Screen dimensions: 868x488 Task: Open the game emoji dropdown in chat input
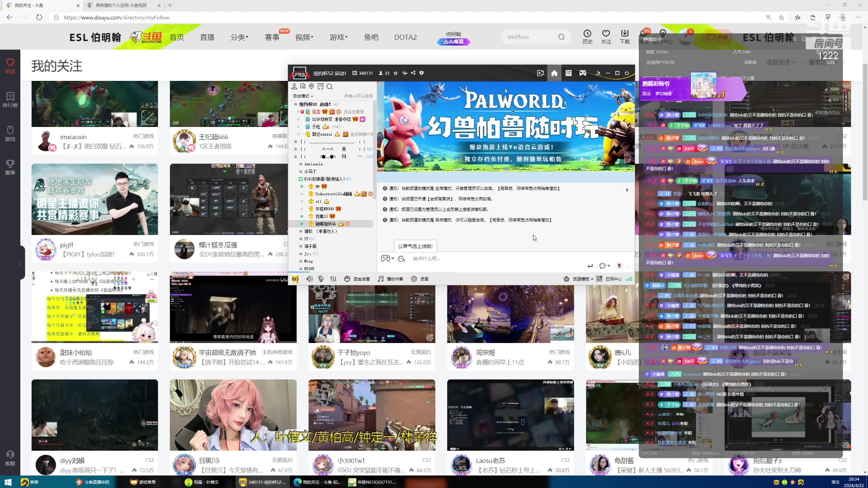pyautogui.click(x=387, y=258)
